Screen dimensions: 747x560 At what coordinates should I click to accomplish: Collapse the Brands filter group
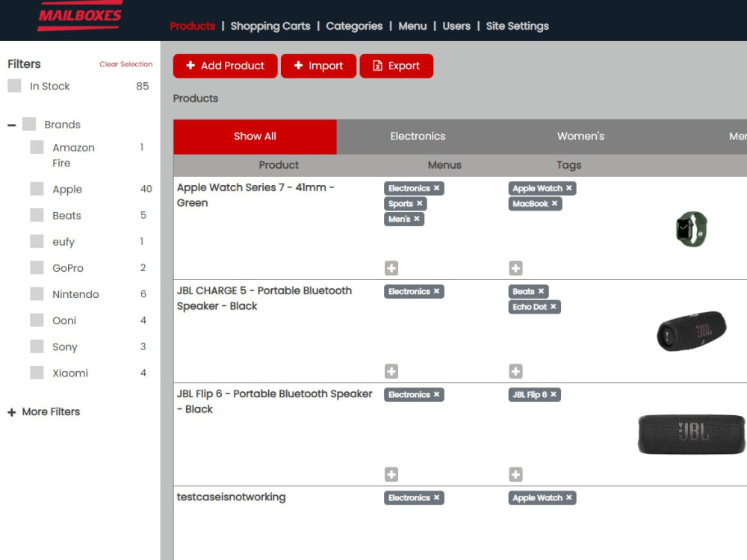tap(12, 125)
